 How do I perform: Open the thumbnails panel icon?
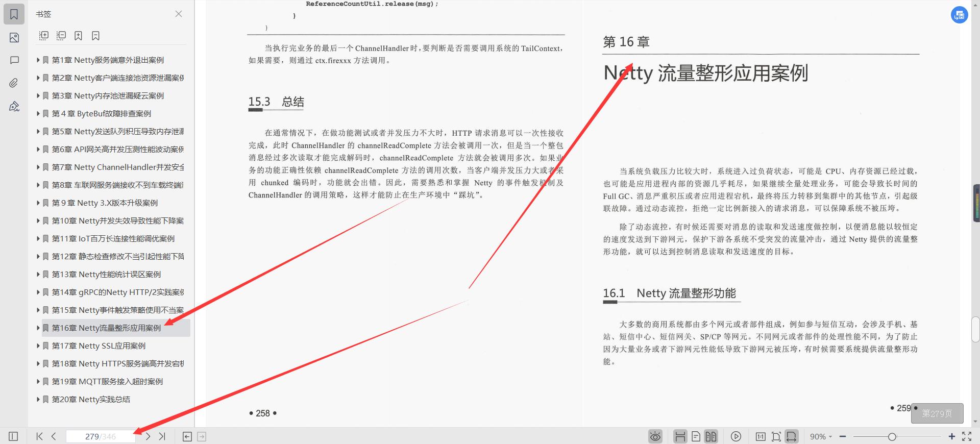point(14,37)
